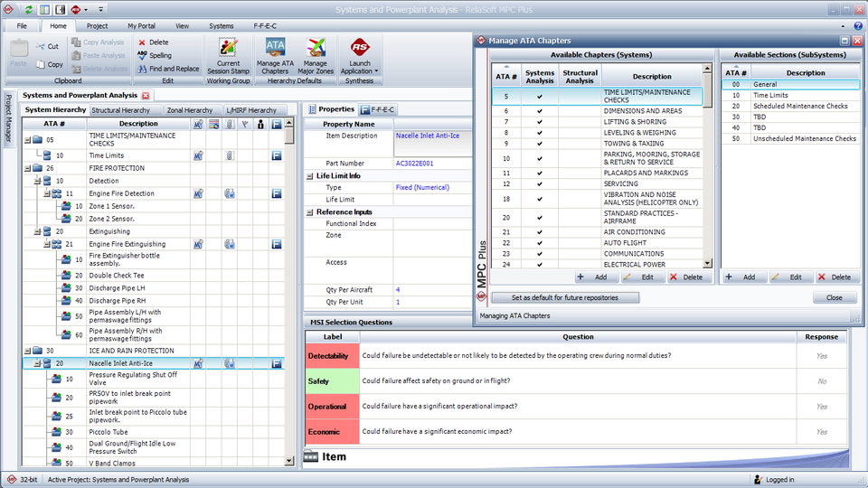The width and height of the screenshot is (868, 488).
Task: Run the Spelling check
Action: point(155,55)
